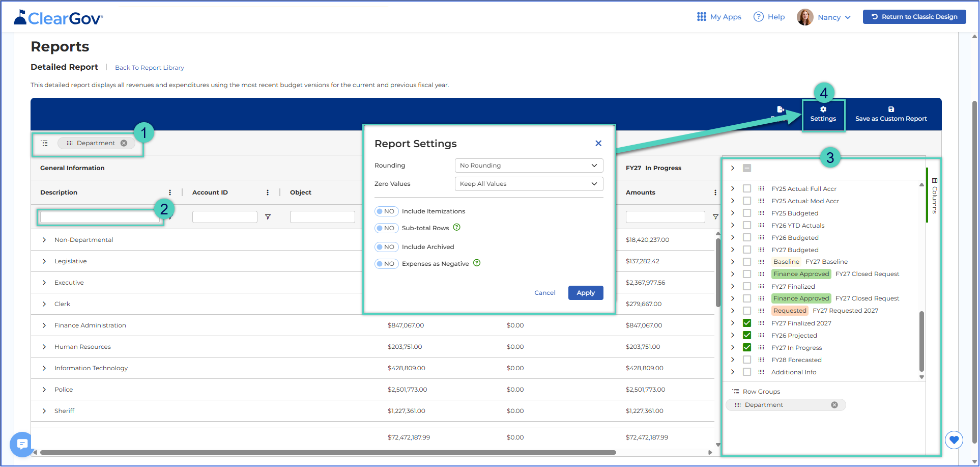The height and width of the screenshot is (467, 980).
Task: Uncheck the FY27 In Progress column box
Action: [747, 347]
